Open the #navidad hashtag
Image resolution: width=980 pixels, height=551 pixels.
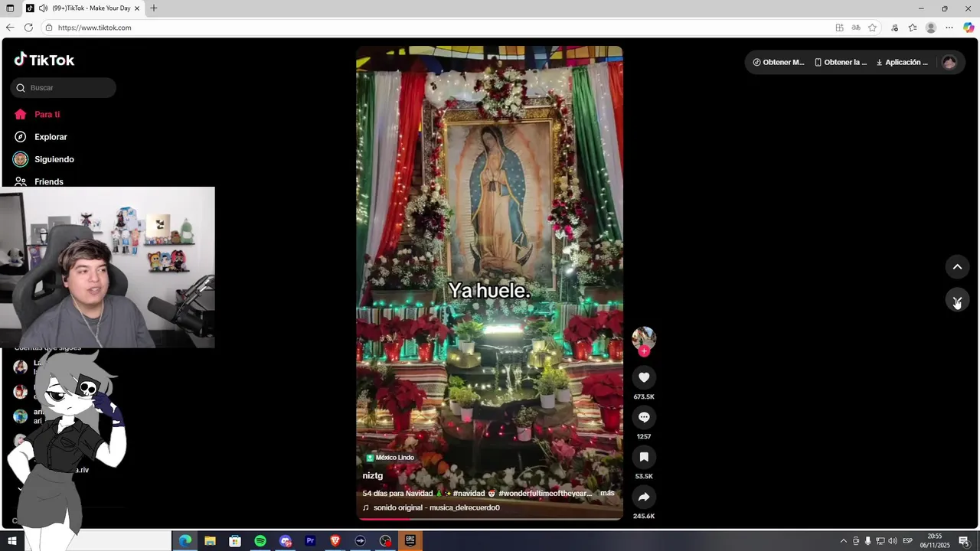click(x=469, y=494)
